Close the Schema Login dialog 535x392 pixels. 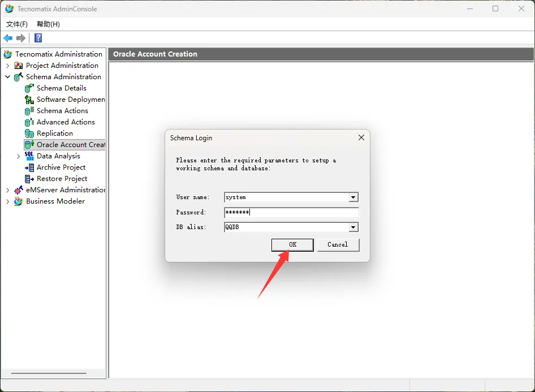[361, 137]
